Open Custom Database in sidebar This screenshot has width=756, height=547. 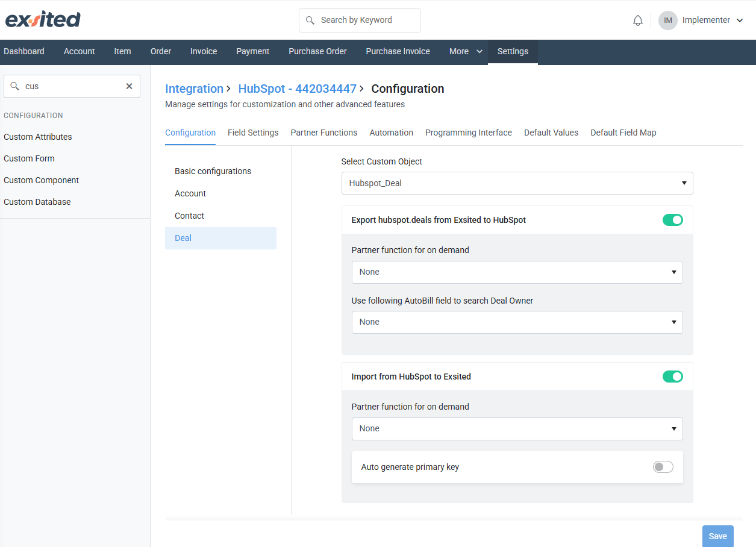tap(37, 202)
